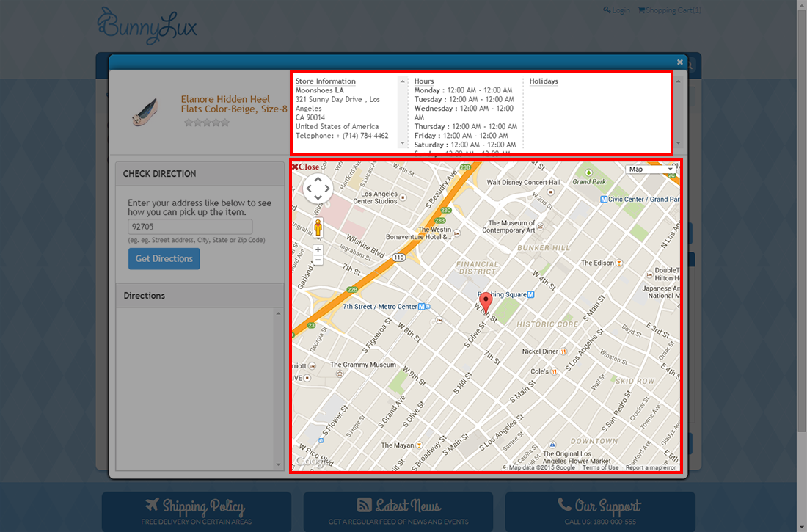
Task: Click the Hours heading
Action: pyautogui.click(x=424, y=81)
